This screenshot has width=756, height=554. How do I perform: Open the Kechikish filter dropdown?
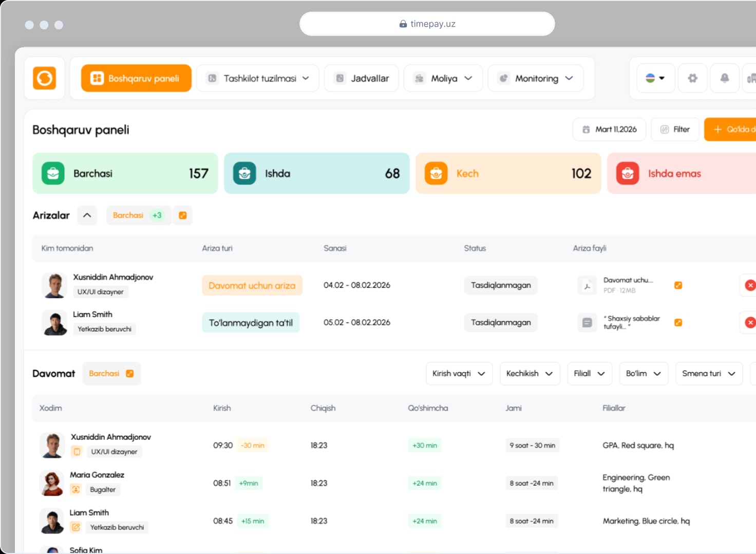pyautogui.click(x=530, y=374)
